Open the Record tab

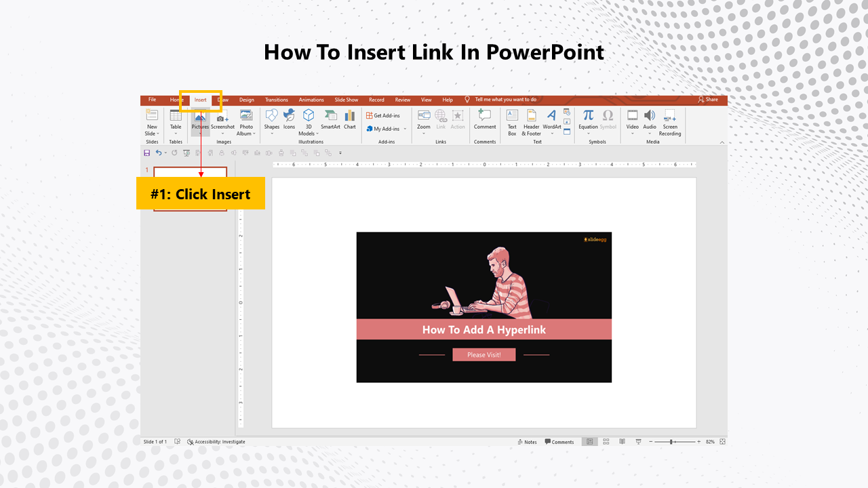[376, 100]
